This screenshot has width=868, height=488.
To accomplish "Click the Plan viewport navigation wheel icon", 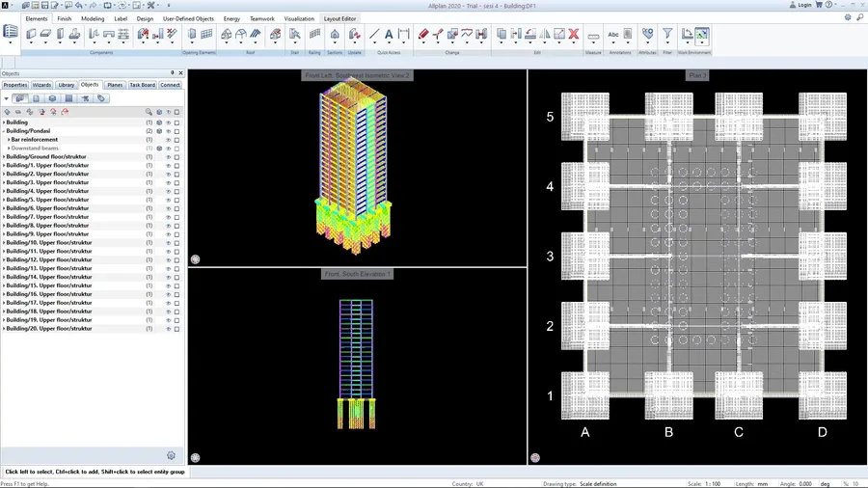I will [x=534, y=457].
